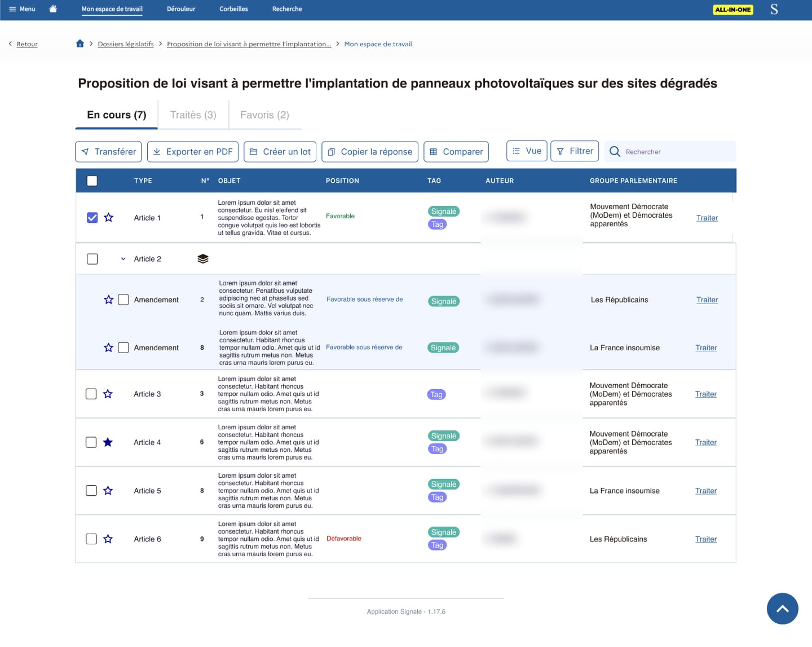Click the scroll-to-top arrow button

(x=783, y=609)
